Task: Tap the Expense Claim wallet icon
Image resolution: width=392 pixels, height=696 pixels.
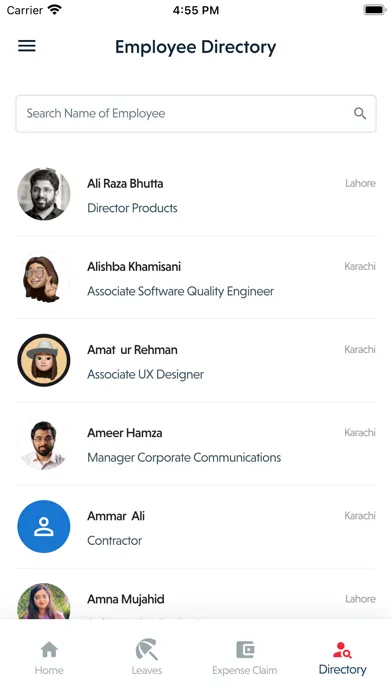Action: [245, 650]
